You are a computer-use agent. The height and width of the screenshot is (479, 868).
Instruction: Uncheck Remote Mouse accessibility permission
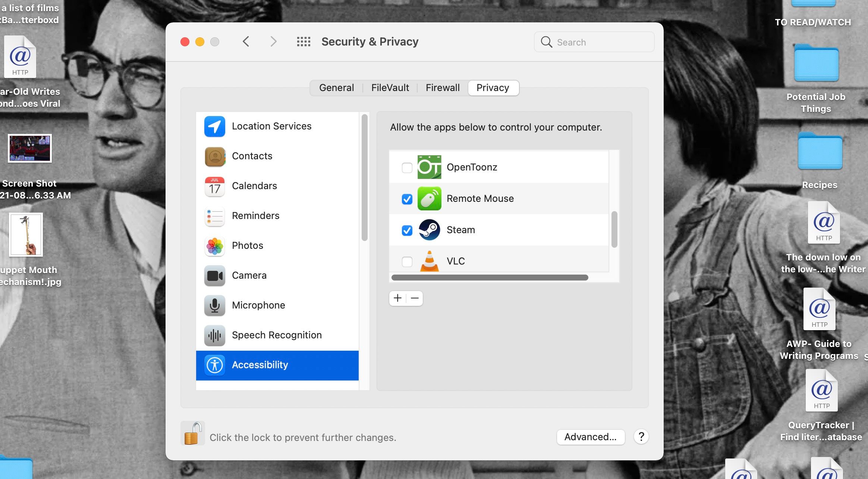(407, 199)
